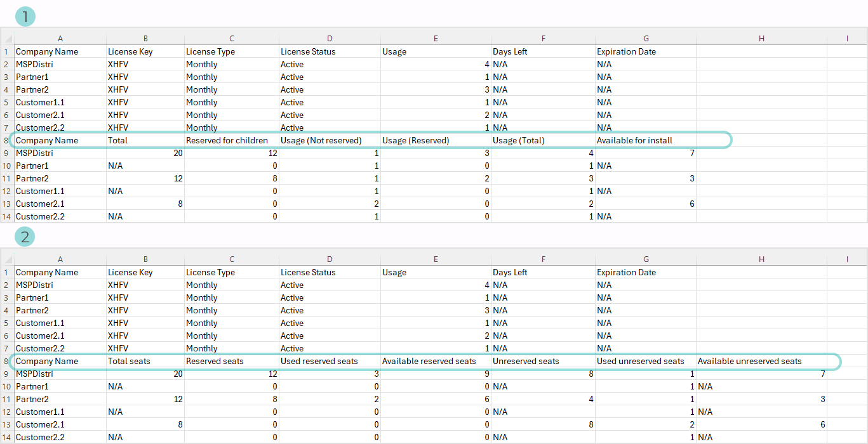Click the Select All corner of the bottom spreadsheet
Image resolution: width=868 pixels, height=444 pixels.
point(7,259)
